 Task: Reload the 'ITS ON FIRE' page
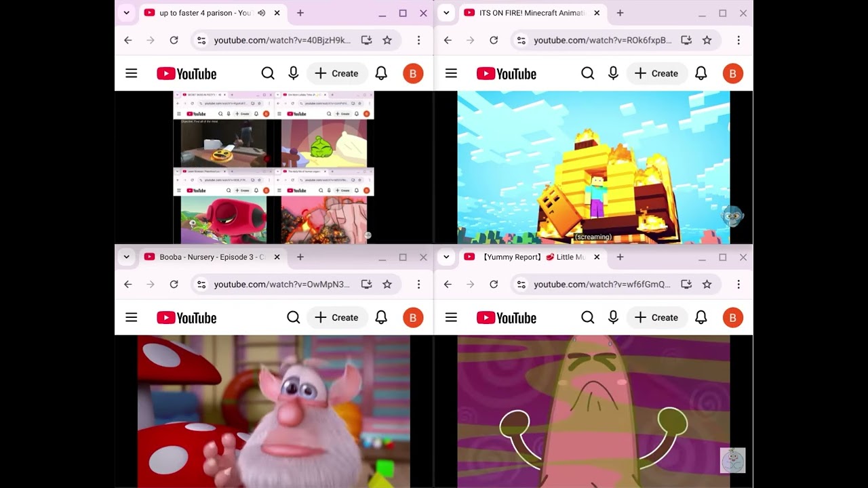494,40
